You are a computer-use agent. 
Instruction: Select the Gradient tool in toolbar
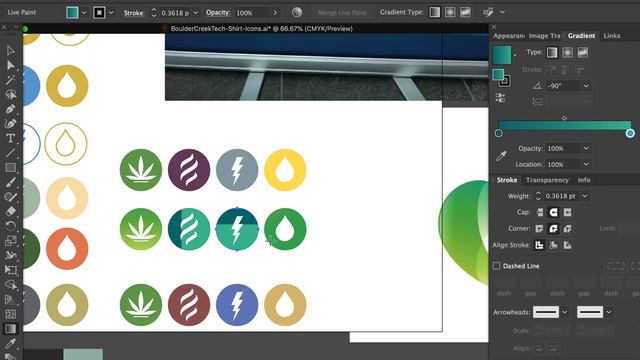[x=11, y=329]
